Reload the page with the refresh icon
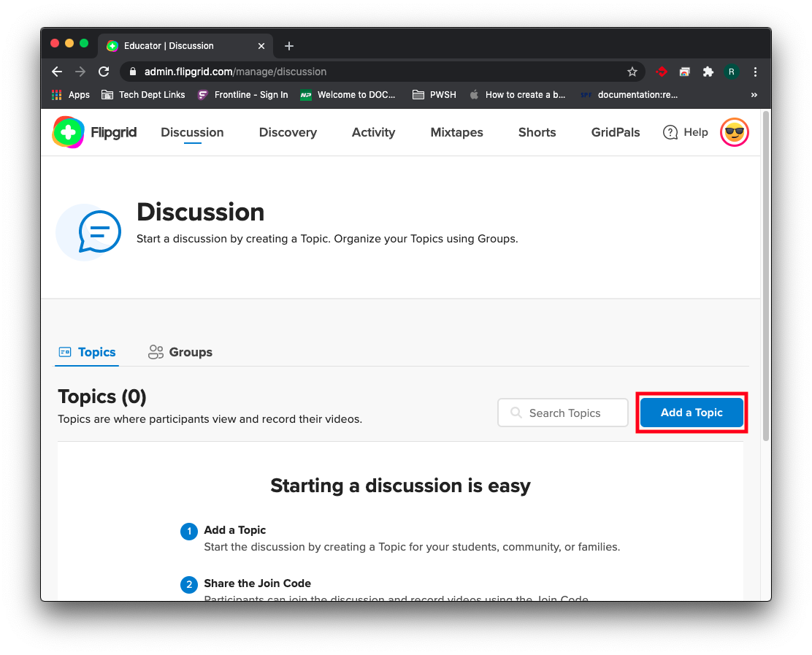Viewport: 812px width, 655px height. (x=104, y=72)
